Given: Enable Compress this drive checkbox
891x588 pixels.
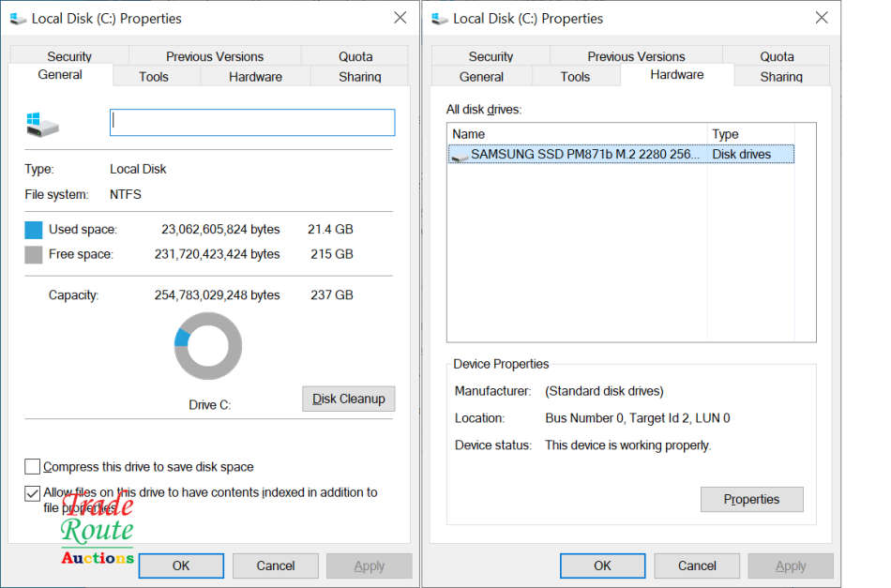Looking at the screenshot, I should pyautogui.click(x=33, y=467).
